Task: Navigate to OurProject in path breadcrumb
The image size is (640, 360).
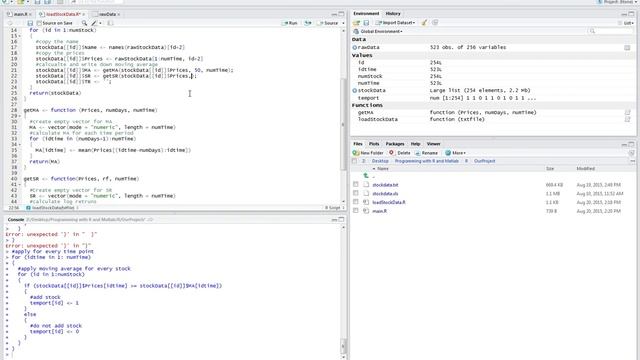Action: tap(484, 161)
